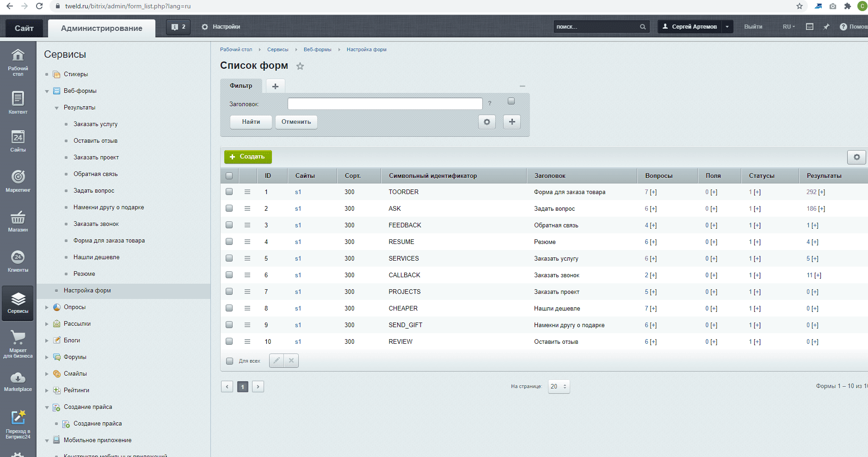Image resolution: width=868 pixels, height=457 pixels.
Task: Check the row for TOORDER form
Action: 229,192
